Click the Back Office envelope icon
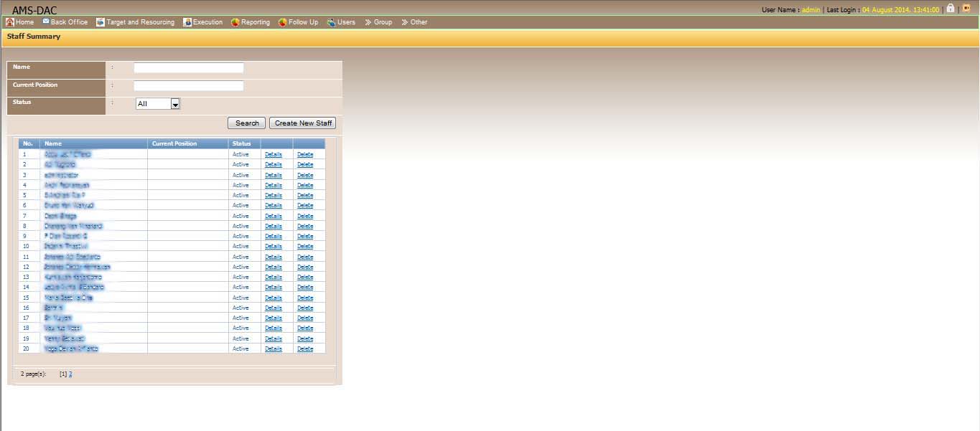The image size is (980, 431). coord(46,22)
